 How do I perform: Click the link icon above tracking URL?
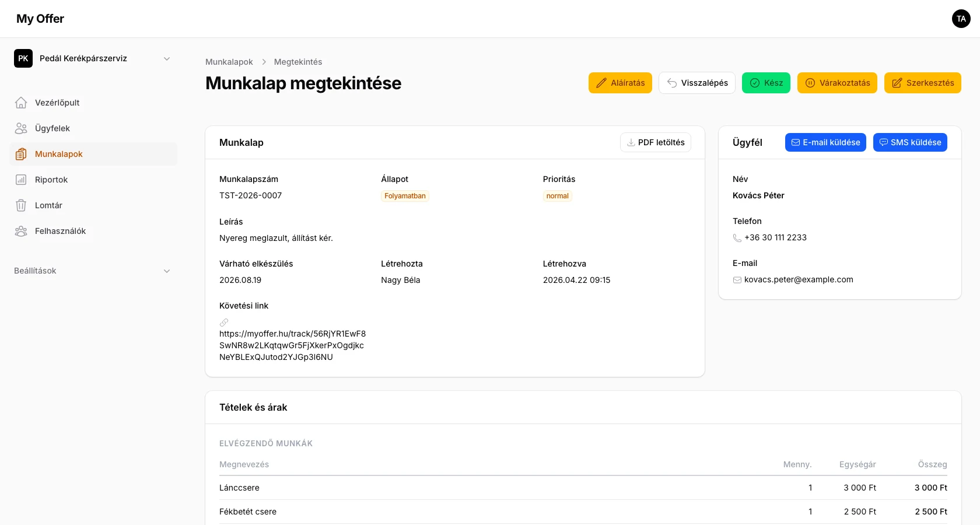pos(224,322)
